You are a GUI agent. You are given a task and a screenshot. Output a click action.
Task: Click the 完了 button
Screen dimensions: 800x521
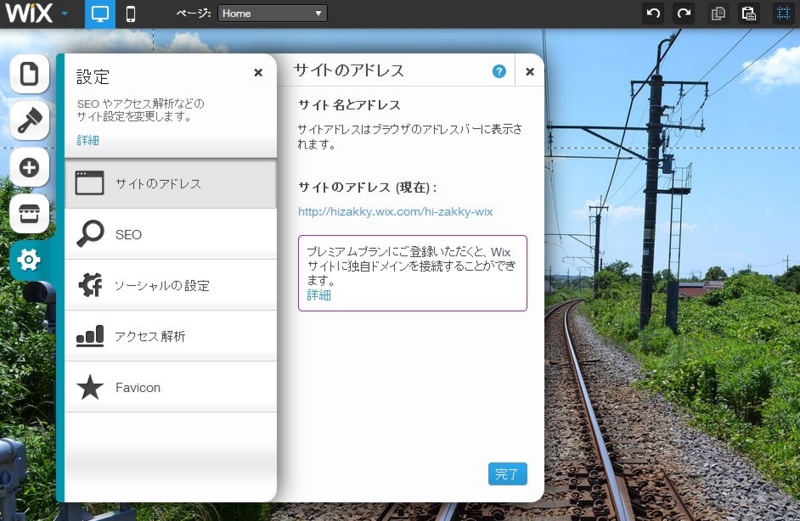(508, 474)
